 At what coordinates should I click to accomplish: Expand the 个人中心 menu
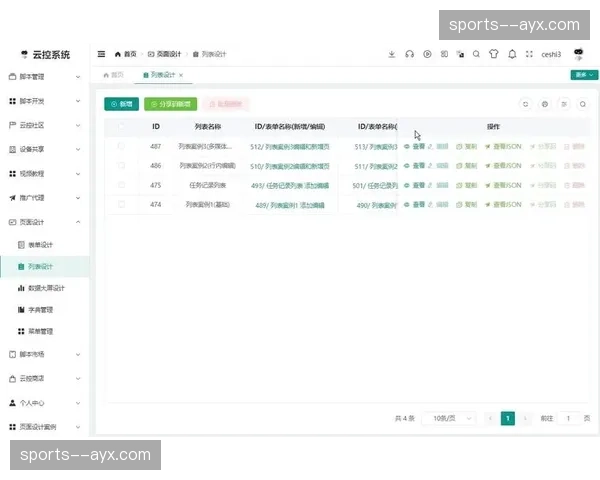pyautogui.click(x=45, y=403)
